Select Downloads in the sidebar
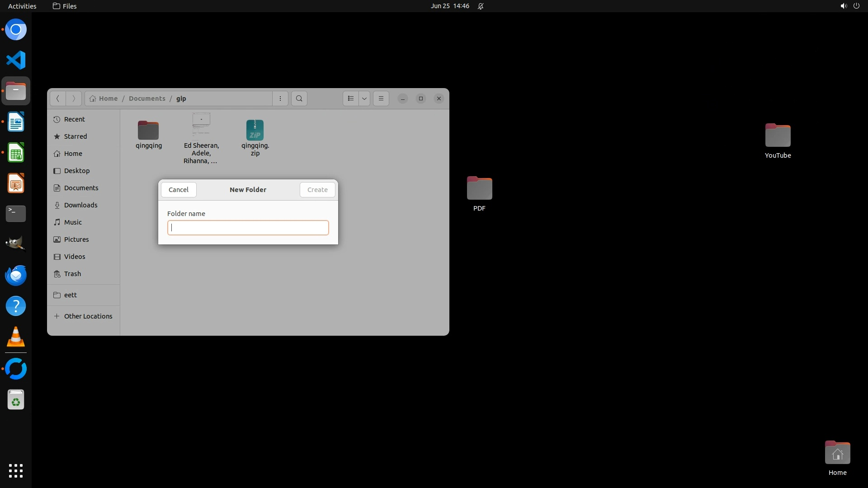868x488 pixels. click(80, 205)
